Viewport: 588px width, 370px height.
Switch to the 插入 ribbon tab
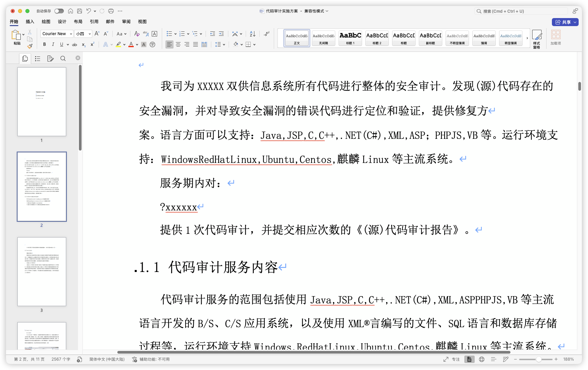tap(30, 21)
